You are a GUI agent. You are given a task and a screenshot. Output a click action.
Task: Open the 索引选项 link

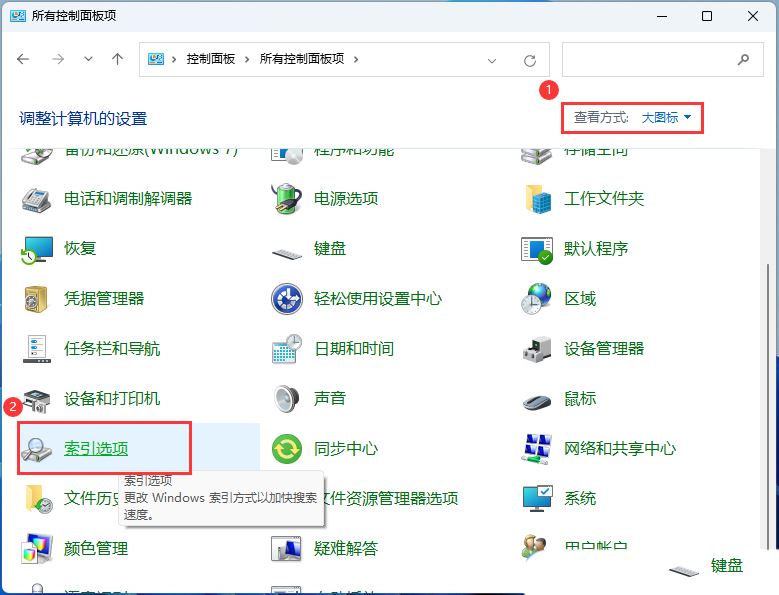coord(96,448)
